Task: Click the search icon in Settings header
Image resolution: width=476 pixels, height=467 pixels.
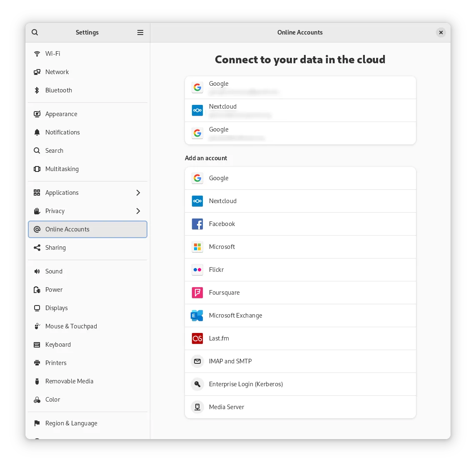Action: tap(35, 32)
